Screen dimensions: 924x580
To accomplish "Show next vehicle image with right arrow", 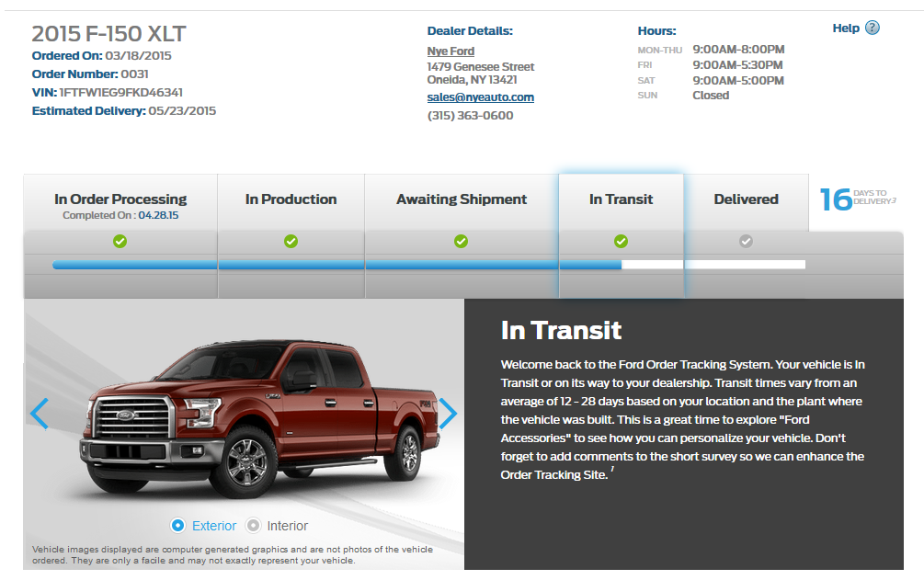I will pos(448,414).
